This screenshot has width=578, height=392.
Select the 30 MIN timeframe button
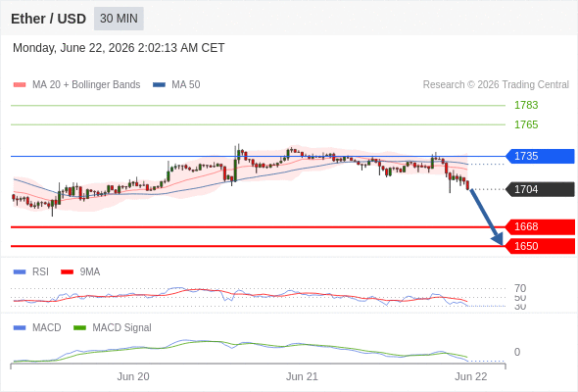(x=119, y=19)
